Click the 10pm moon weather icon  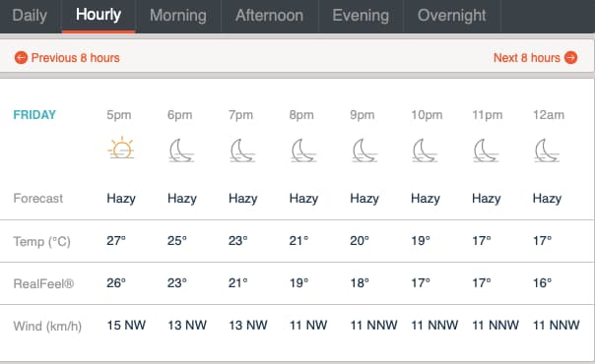425,151
